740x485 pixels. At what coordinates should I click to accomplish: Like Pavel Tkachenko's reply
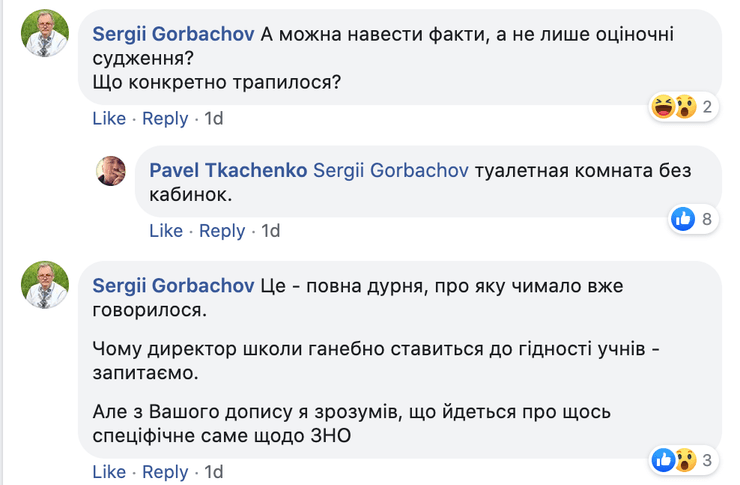(x=166, y=231)
